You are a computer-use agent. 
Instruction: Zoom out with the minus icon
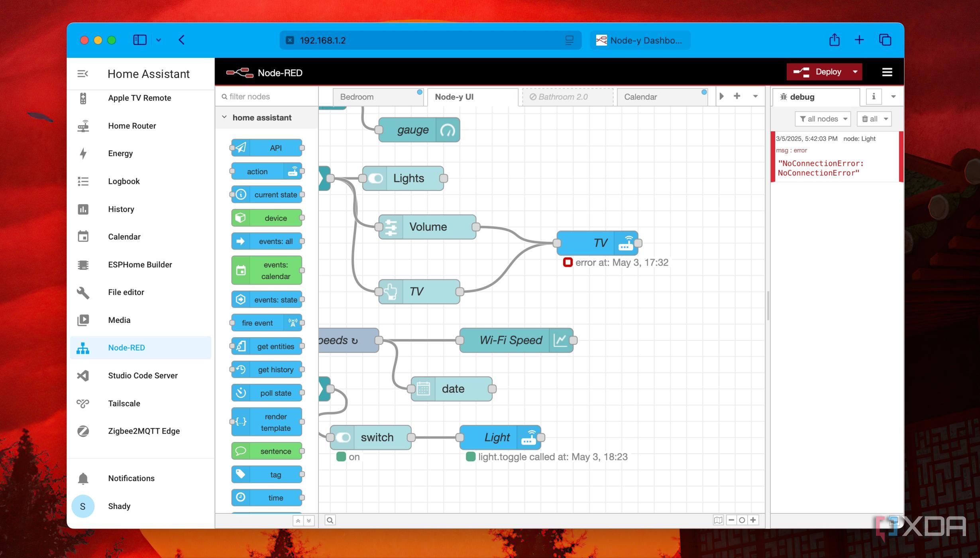731,520
